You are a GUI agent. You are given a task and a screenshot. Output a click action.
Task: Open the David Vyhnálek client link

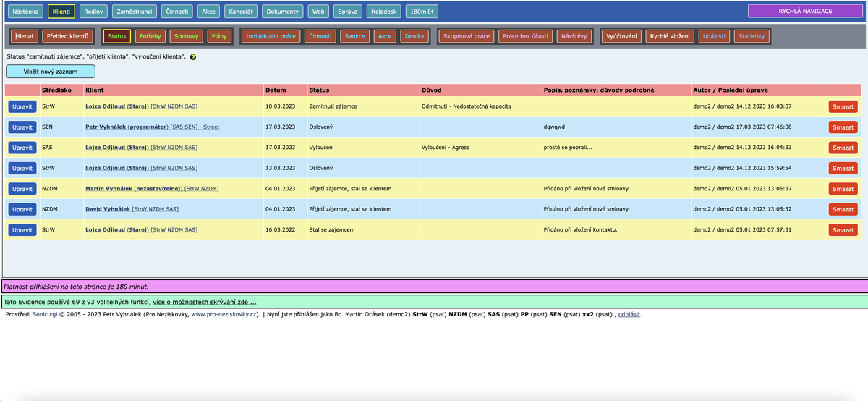[108, 209]
